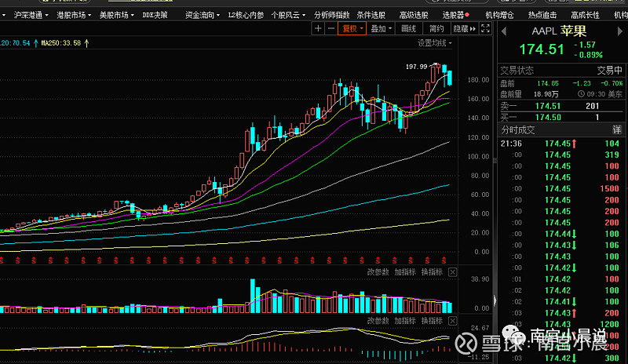Click the 38.90 volume axis label
This screenshot has width=628, height=364.
click(x=480, y=279)
